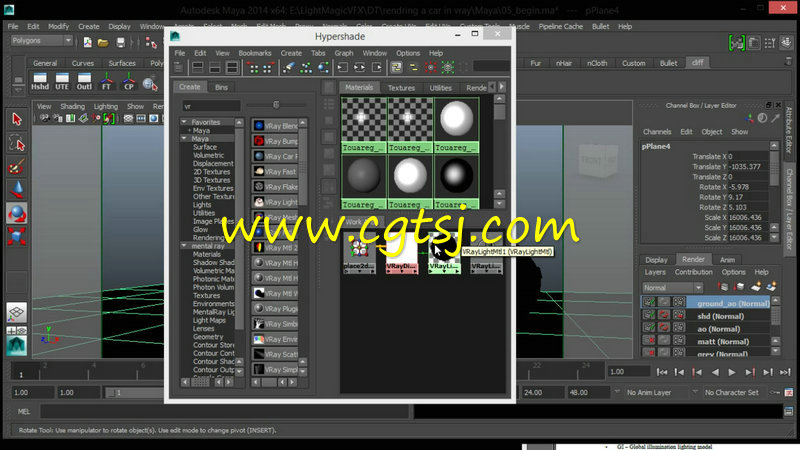Switch to the Bins tab
Image resolution: width=800 pixels, height=450 pixels.
(x=221, y=87)
